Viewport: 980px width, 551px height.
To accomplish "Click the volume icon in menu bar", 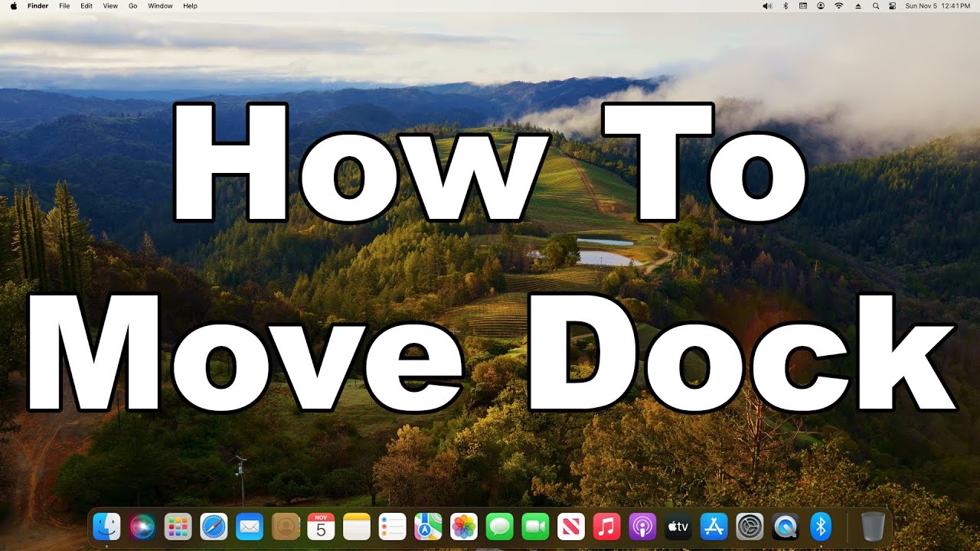I will (x=768, y=5).
